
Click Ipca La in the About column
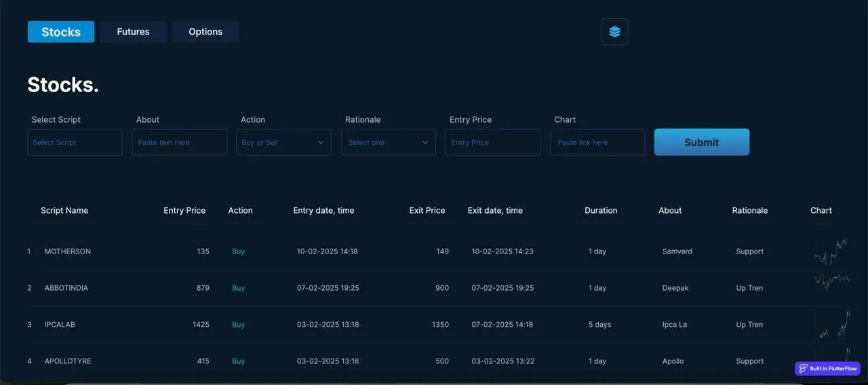click(x=675, y=325)
